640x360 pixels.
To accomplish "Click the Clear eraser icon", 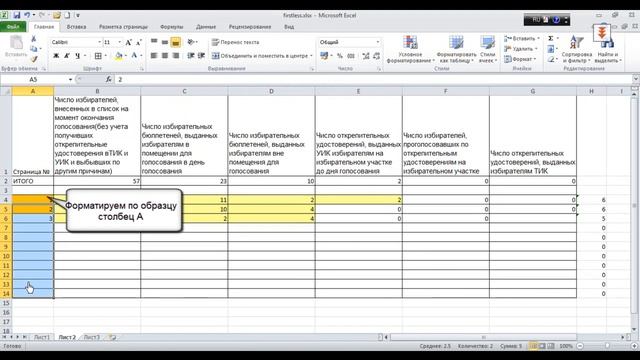I will 551,60.
